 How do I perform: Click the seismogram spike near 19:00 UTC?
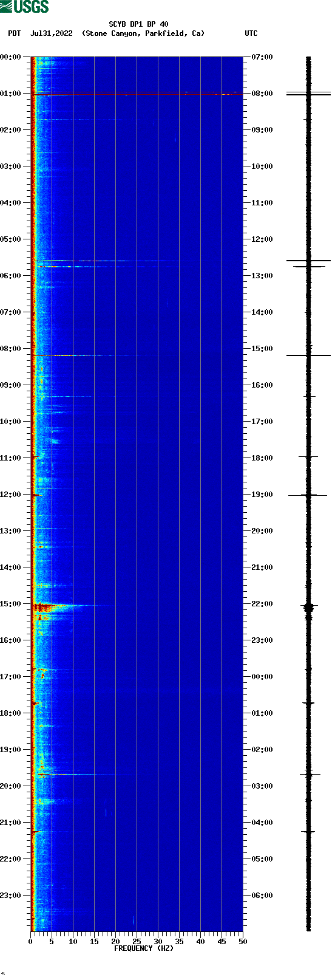tap(308, 495)
